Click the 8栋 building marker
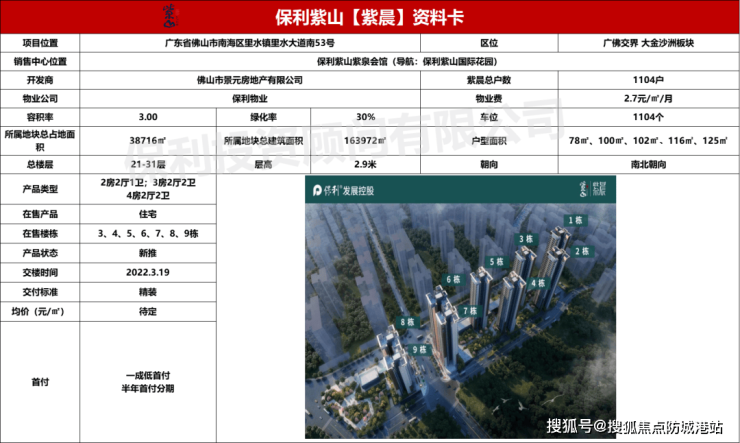 (x=408, y=321)
